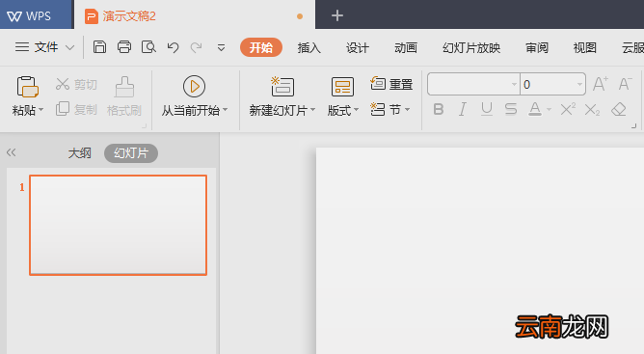Redo the last undone action
644x354 pixels.
pyautogui.click(x=197, y=47)
